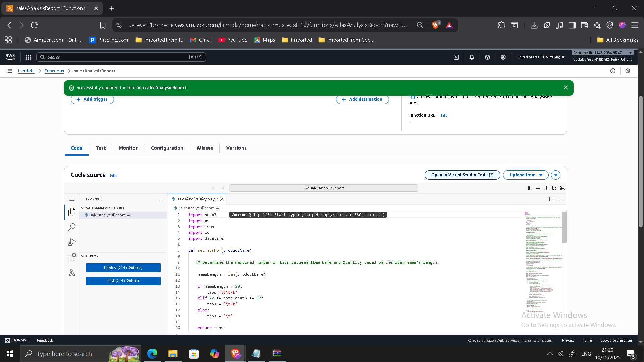Image resolution: width=644 pixels, height=362 pixels.
Task: Click the Add trigger button
Action: (92, 99)
